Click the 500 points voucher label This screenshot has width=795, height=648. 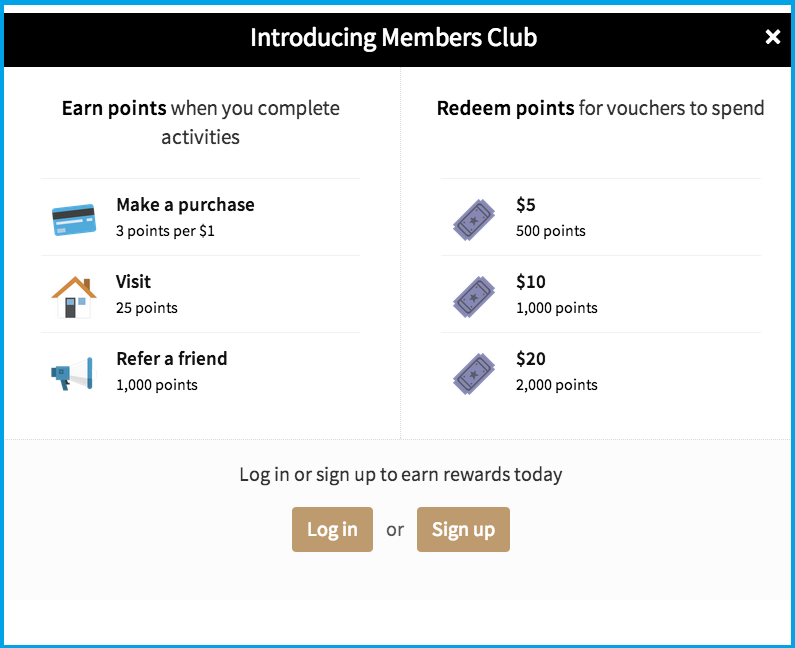[550, 231]
